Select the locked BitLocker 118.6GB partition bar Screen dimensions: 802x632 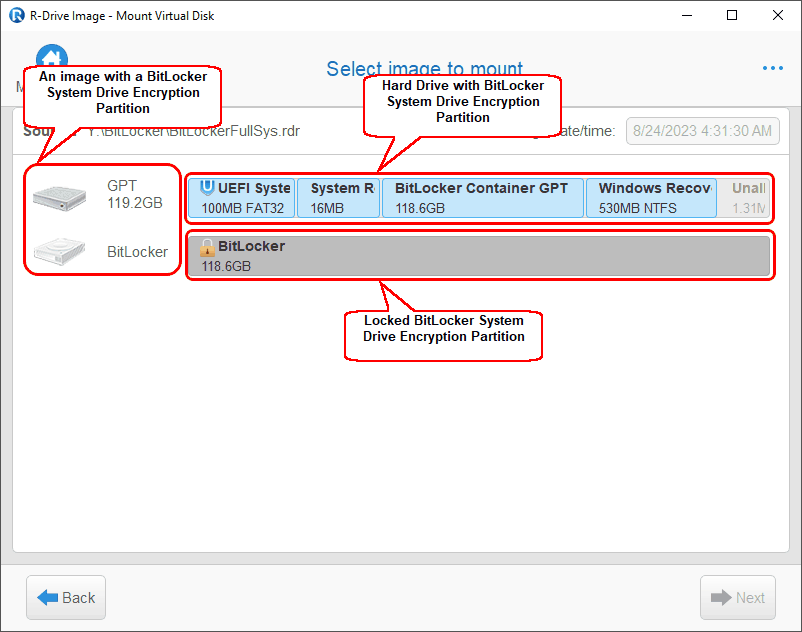479,256
